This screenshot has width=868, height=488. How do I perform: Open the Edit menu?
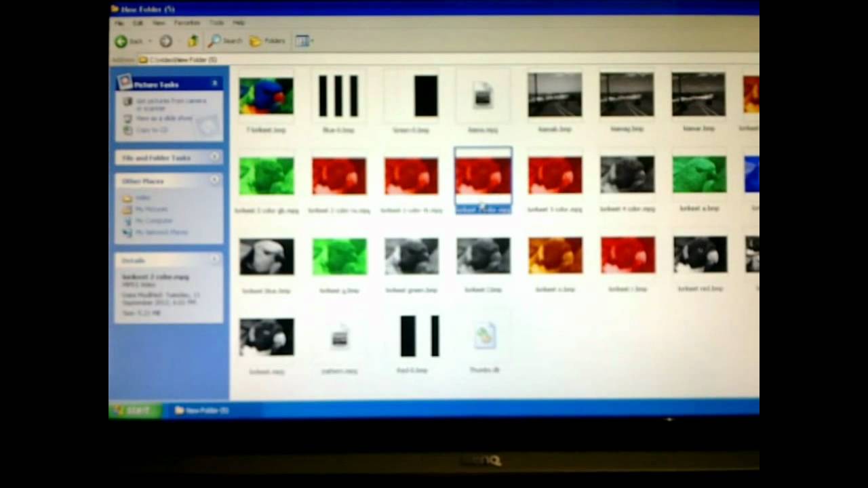coord(138,23)
